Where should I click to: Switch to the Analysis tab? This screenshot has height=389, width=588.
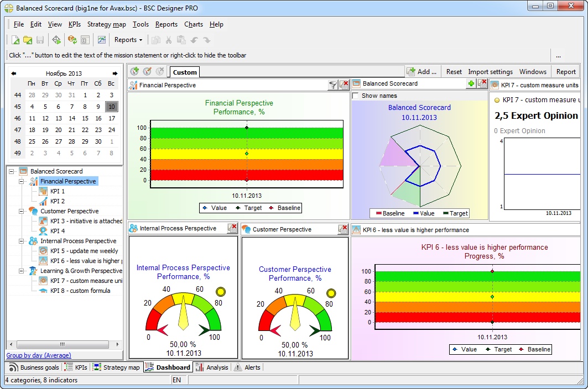[212, 367]
